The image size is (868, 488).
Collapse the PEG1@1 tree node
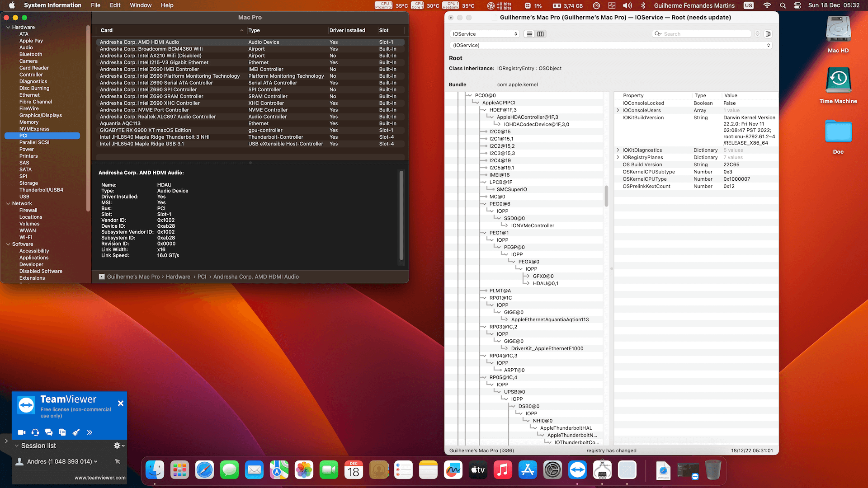coord(484,233)
